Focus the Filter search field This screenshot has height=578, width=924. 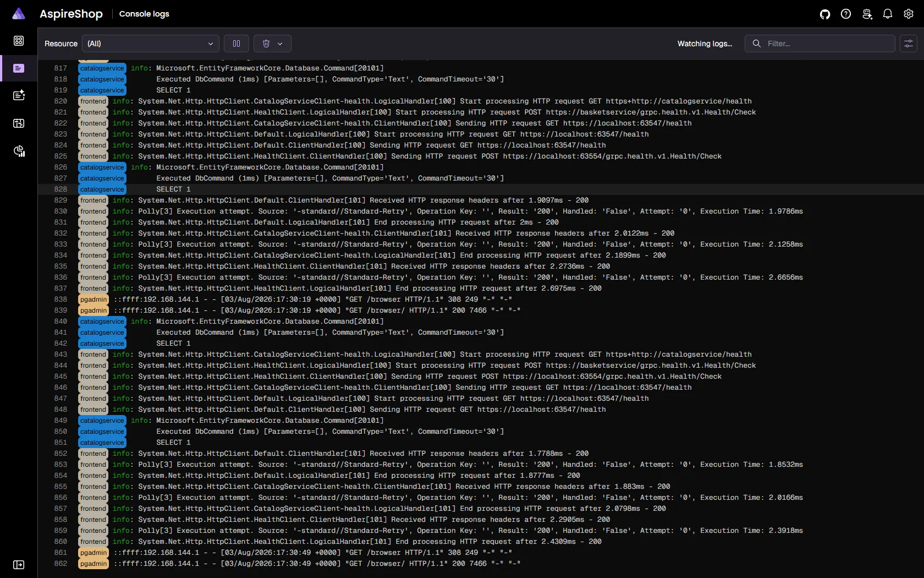[820, 43]
